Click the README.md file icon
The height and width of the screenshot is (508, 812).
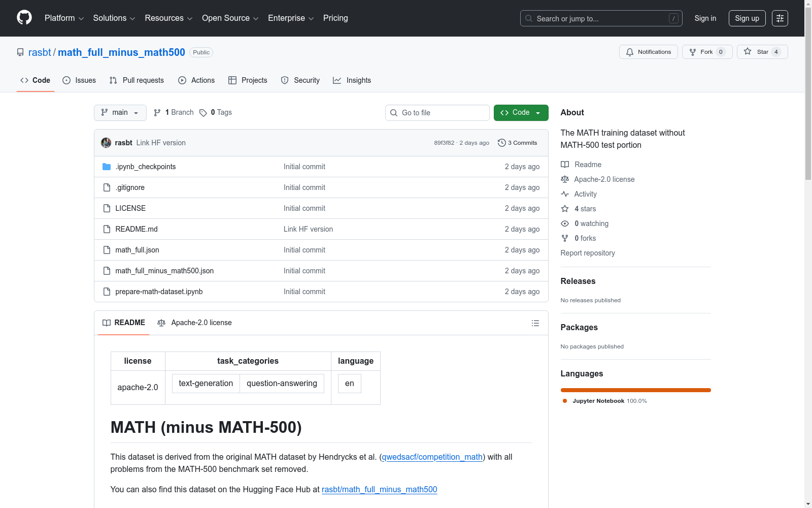[x=107, y=229]
